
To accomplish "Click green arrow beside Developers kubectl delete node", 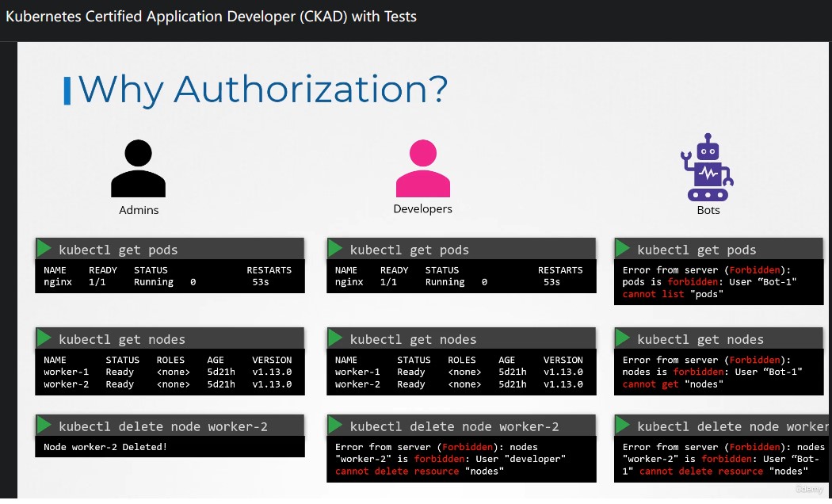I will click(x=335, y=425).
